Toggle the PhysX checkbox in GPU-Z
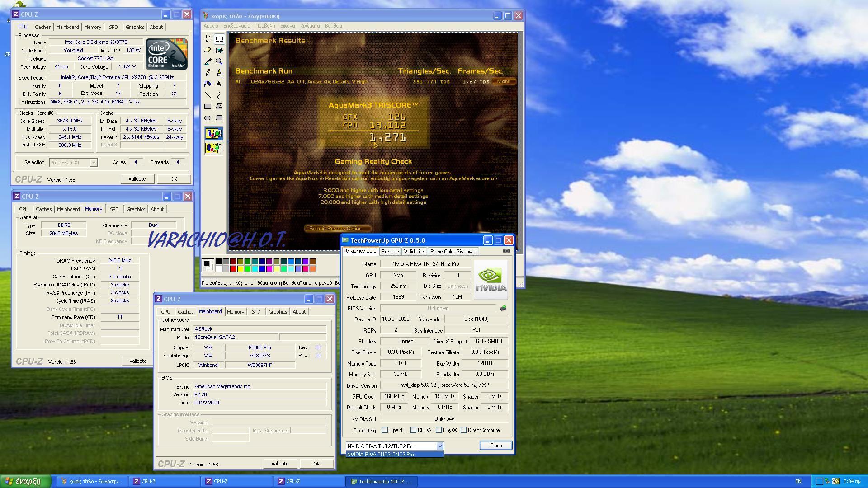This screenshot has width=868, height=488. coord(439,430)
